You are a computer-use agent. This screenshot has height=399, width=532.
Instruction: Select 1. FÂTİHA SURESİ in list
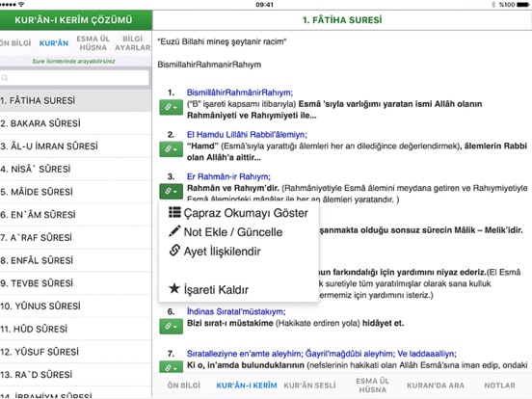[x=76, y=101]
